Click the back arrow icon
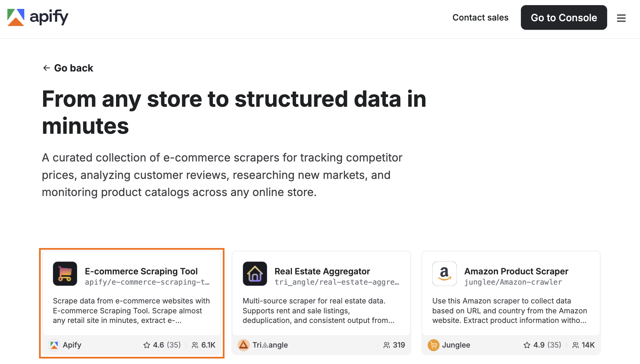The image size is (640, 364). (47, 67)
